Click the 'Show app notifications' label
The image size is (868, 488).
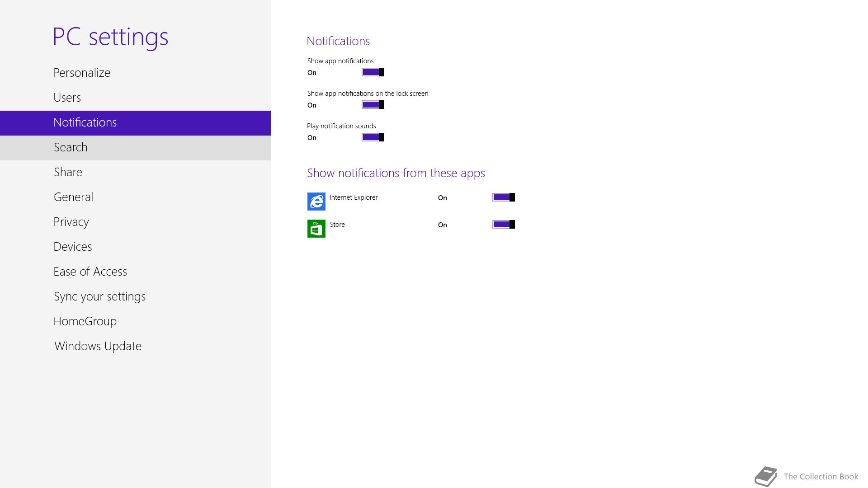[340, 61]
